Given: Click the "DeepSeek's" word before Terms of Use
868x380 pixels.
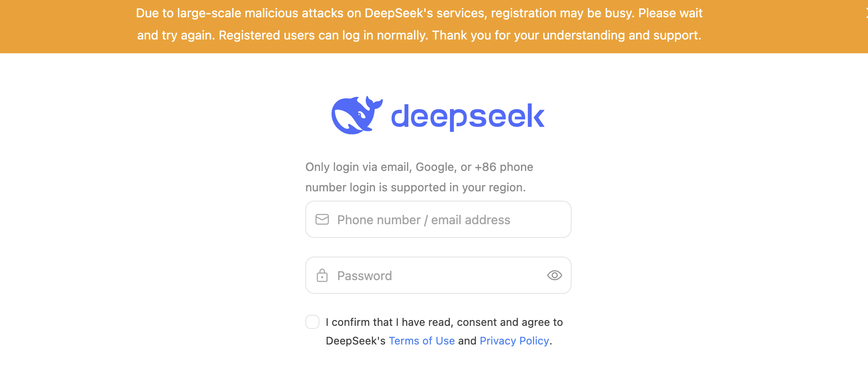Looking at the screenshot, I should pyautogui.click(x=355, y=341).
